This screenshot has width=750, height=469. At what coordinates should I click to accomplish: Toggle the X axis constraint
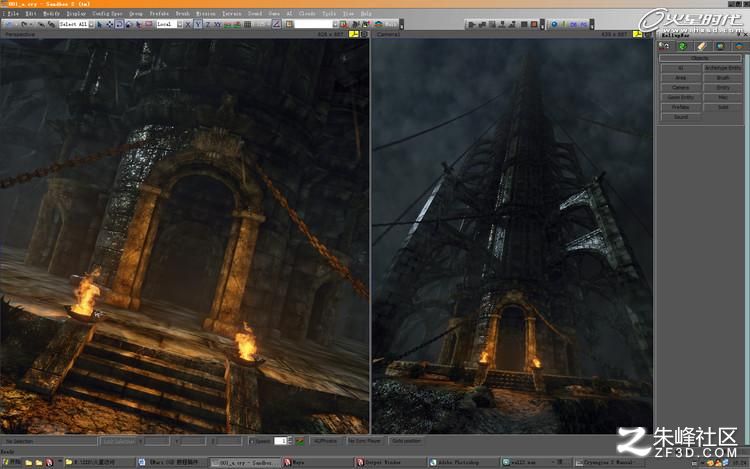188,24
